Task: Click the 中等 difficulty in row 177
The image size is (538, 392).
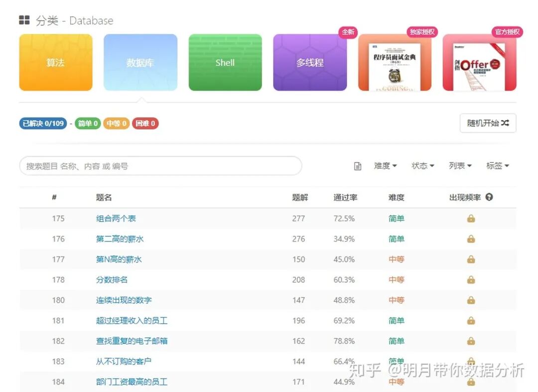Action: 397,260
